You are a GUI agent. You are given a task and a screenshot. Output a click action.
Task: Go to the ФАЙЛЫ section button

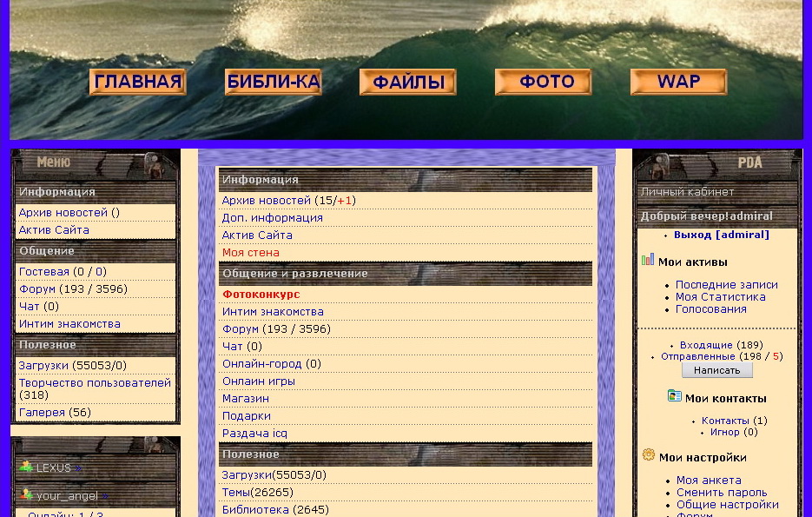pyautogui.click(x=408, y=82)
